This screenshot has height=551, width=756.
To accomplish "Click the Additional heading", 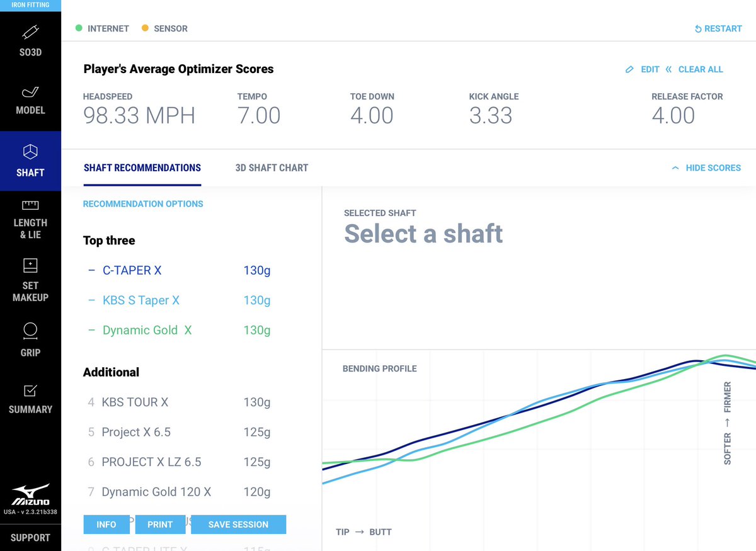I will [112, 372].
